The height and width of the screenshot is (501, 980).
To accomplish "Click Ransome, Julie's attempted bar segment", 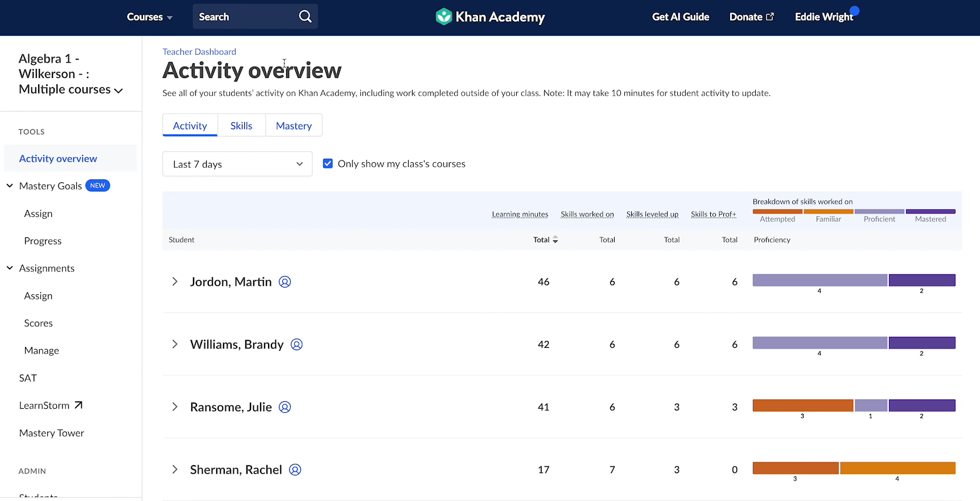I will [802, 405].
